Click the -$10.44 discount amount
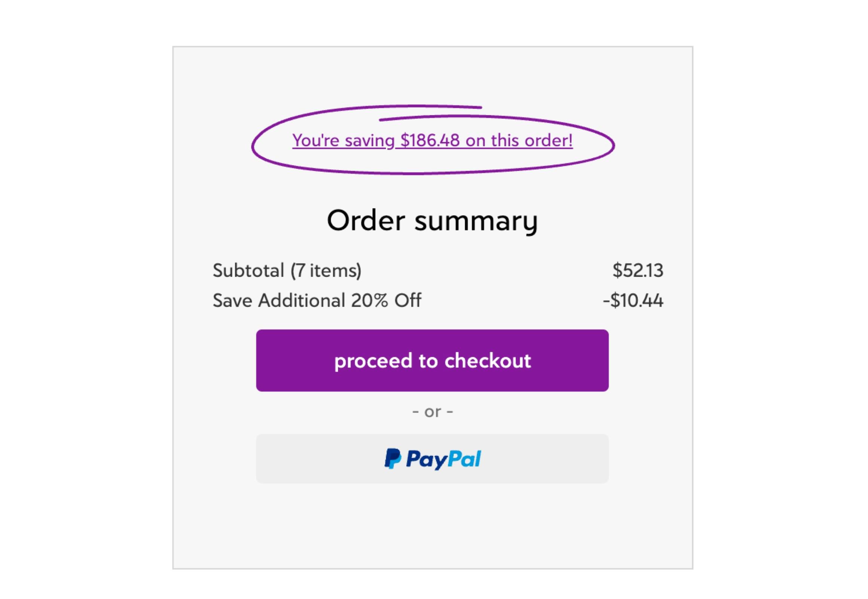Viewport: 868px width, 599px height. 633,300
